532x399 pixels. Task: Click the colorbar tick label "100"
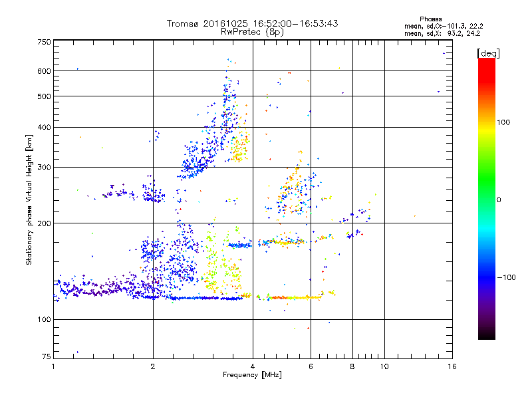(x=503, y=122)
